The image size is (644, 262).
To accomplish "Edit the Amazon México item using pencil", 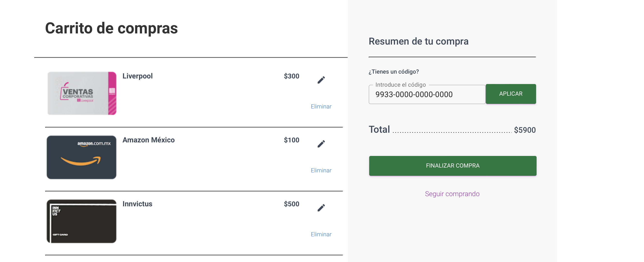I will click(x=321, y=144).
